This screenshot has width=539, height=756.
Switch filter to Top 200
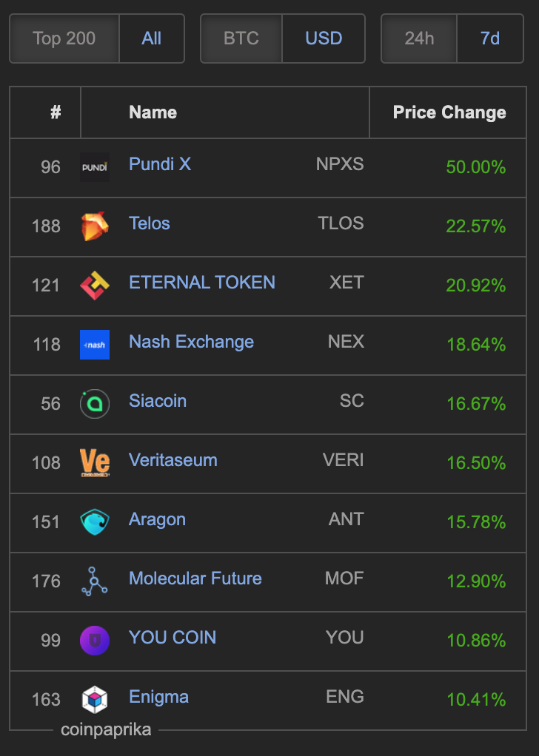(x=64, y=38)
